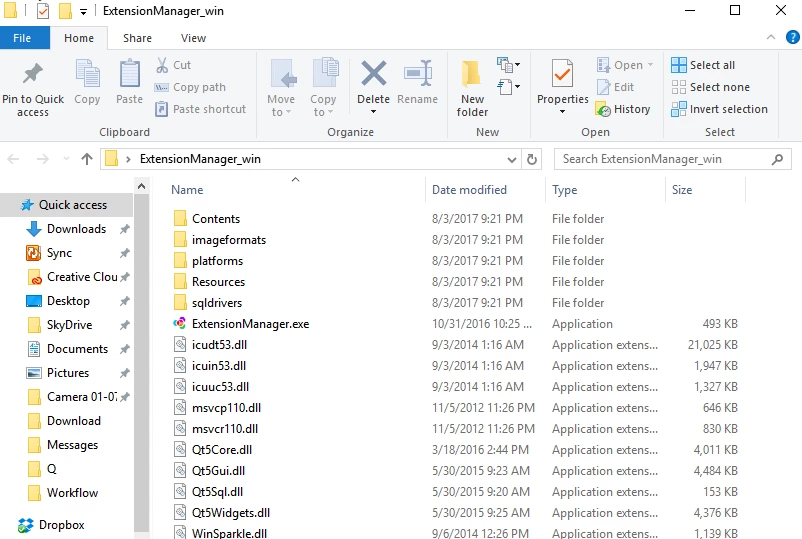Sort by Date modified column
The width and height of the screenshot is (802, 539).
point(469,190)
